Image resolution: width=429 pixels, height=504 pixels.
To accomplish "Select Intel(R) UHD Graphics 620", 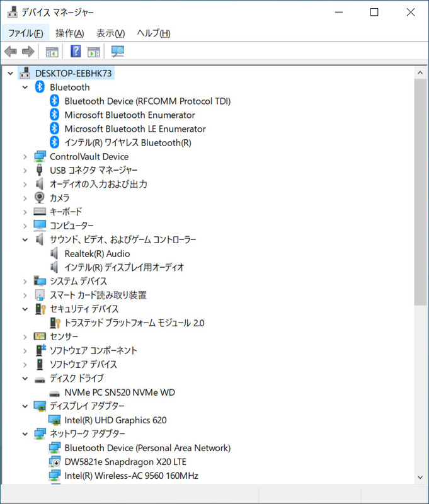I will tap(115, 420).
